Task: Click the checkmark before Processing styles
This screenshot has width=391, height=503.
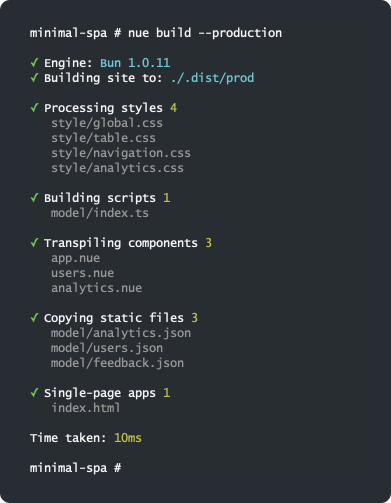Action: click(34, 107)
